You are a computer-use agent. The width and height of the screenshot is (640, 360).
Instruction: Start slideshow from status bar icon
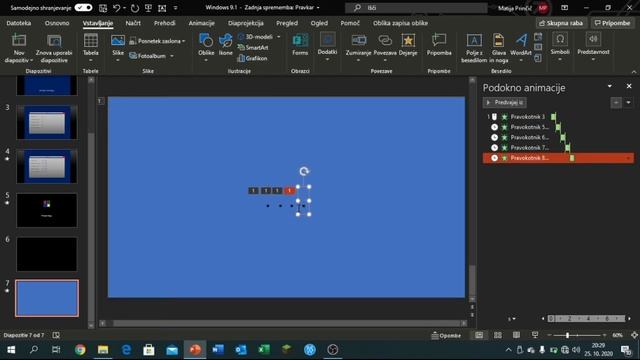click(535, 335)
